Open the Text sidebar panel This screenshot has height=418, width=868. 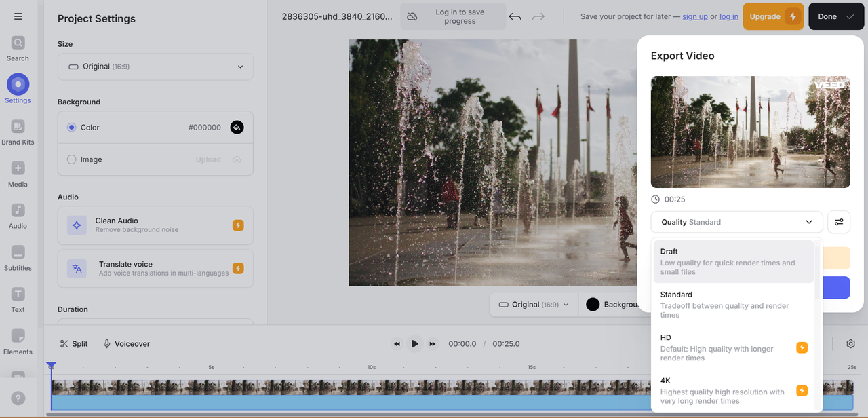(x=18, y=300)
